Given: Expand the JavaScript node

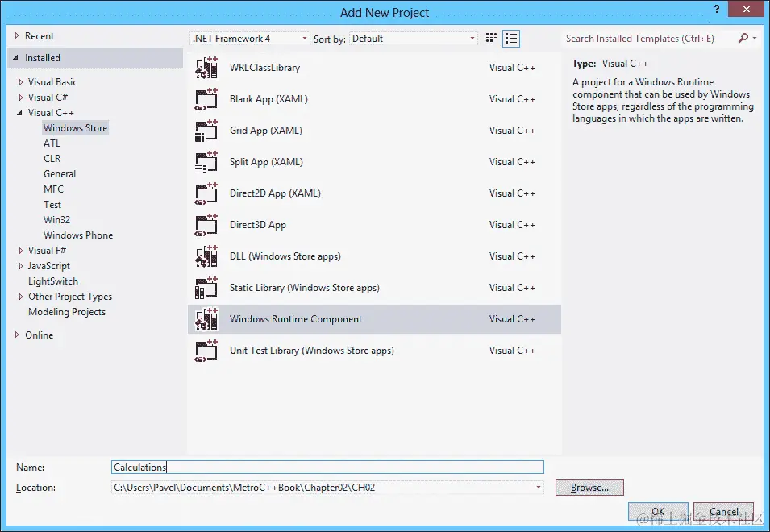Looking at the screenshot, I should click(x=20, y=265).
